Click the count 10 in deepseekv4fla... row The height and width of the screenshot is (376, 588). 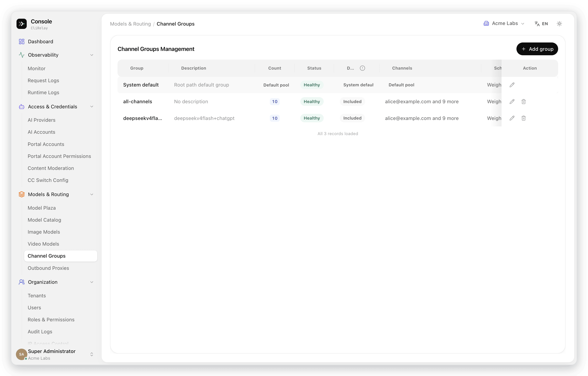pyautogui.click(x=275, y=118)
